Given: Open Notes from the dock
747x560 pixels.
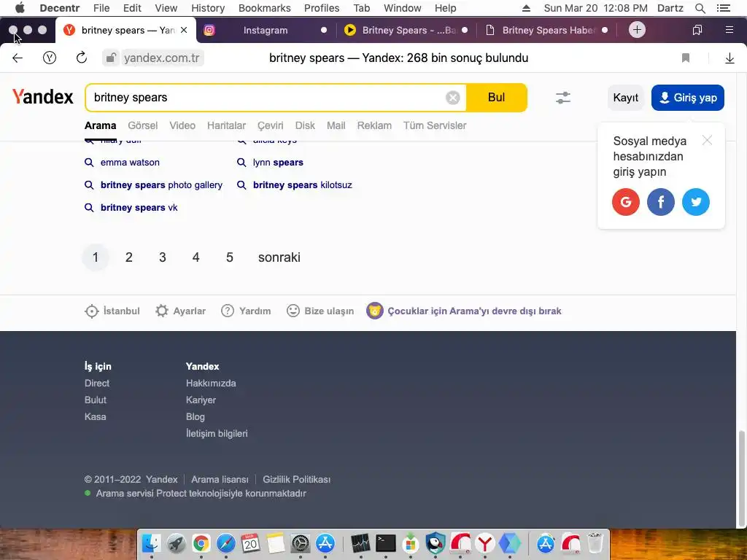Looking at the screenshot, I should [275, 542].
